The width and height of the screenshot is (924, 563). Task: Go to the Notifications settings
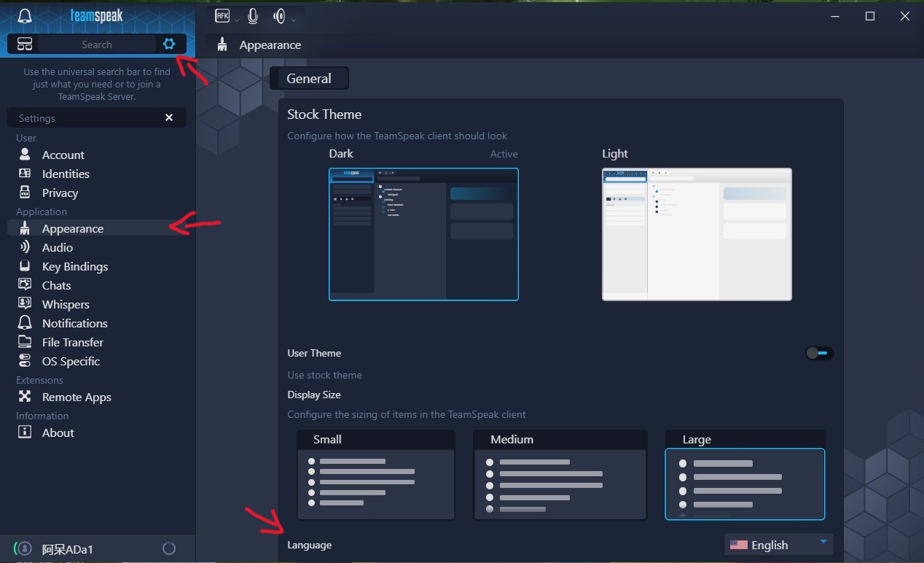pos(74,323)
